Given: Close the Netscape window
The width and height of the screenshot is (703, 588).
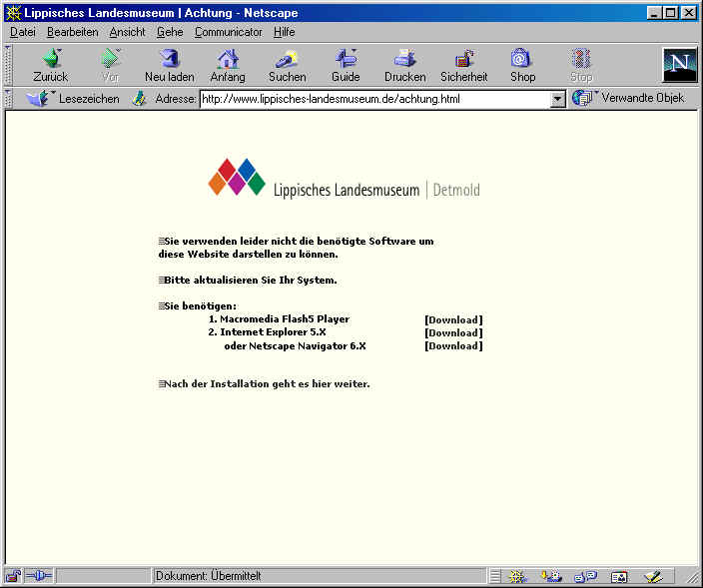Looking at the screenshot, I should click(x=689, y=13).
